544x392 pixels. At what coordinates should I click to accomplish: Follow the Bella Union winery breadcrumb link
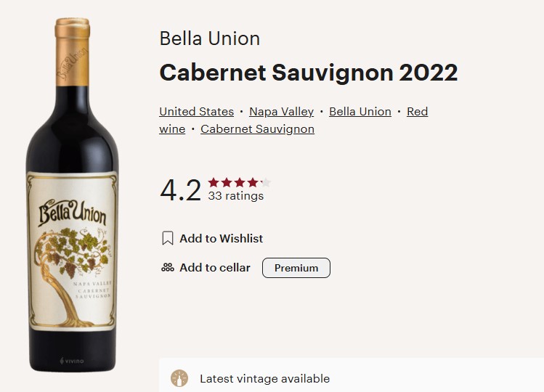click(x=360, y=112)
